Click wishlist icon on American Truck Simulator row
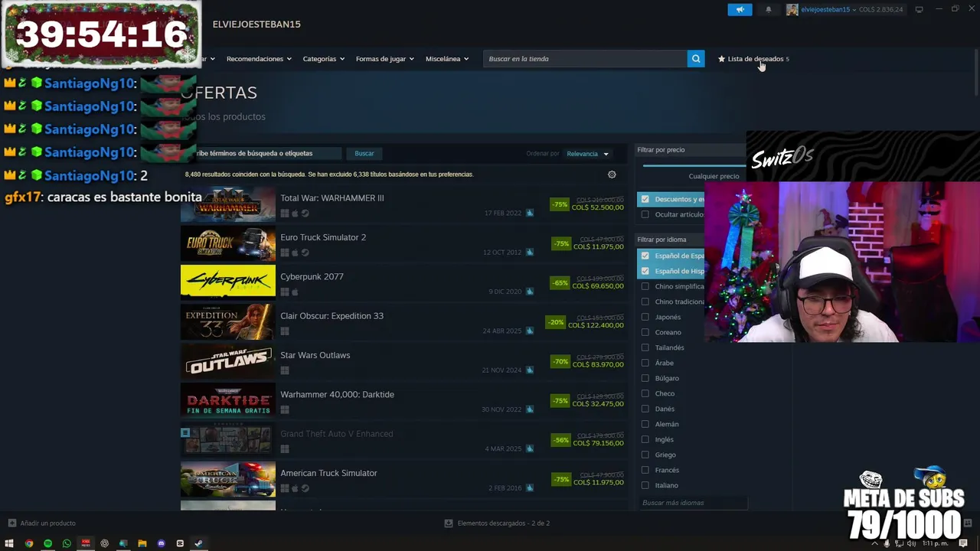Image resolution: width=980 pixels, height=551 pixels. (529, 487)
